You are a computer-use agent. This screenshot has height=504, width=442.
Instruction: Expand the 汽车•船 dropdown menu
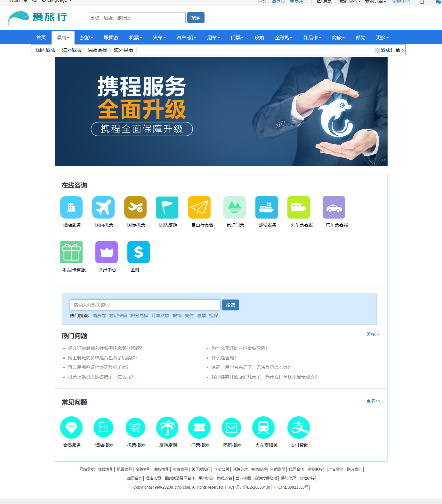pyautogui.click(x=186, y=37)
